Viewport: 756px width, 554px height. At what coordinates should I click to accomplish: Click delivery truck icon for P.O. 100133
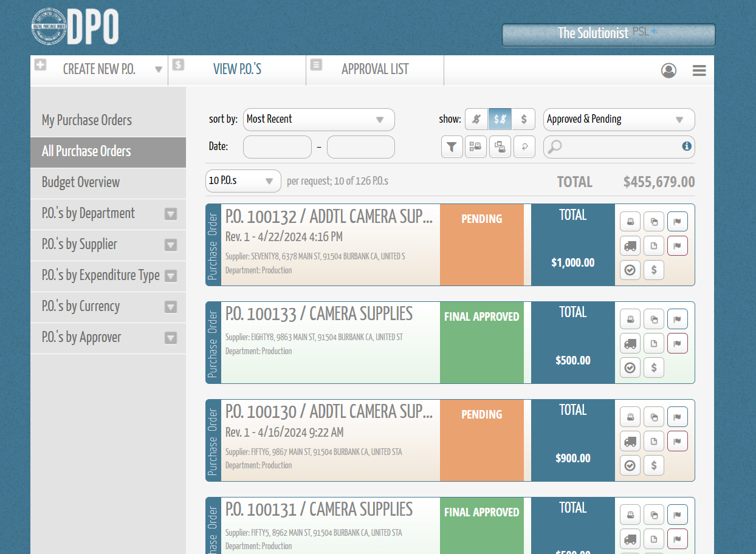(x=630, y=343)
